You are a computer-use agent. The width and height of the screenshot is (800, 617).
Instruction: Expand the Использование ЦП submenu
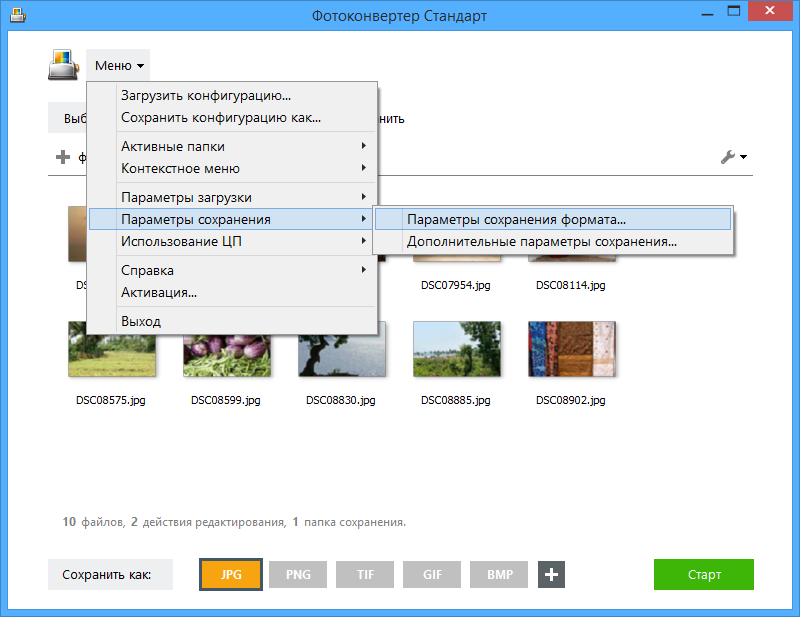232,241
